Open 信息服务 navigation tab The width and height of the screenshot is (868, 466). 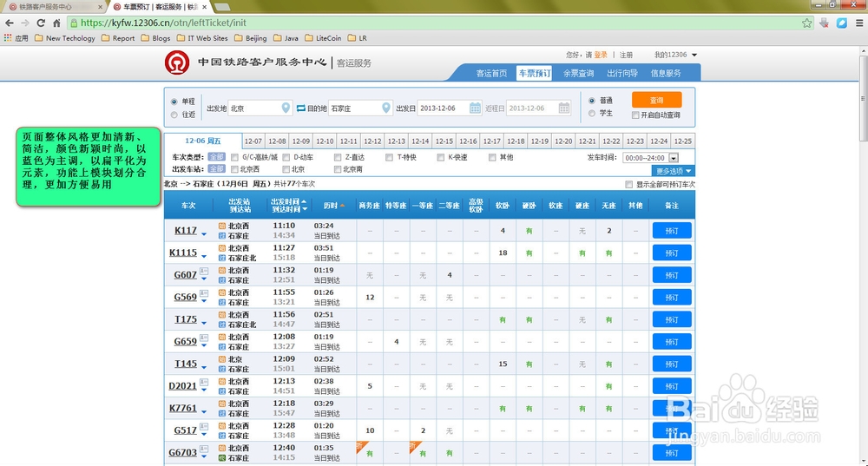coord(666,73)
